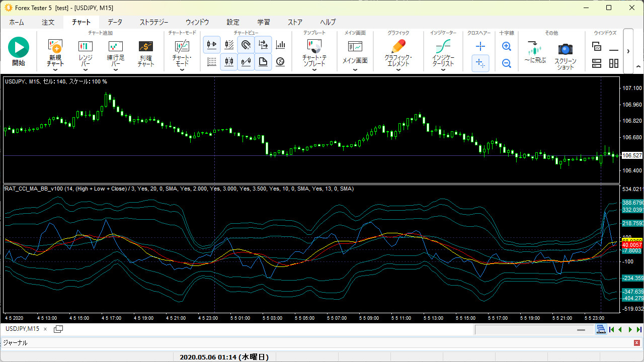
Task: Open the インジケーターリスト dropdown
Action: pos(443,70)
